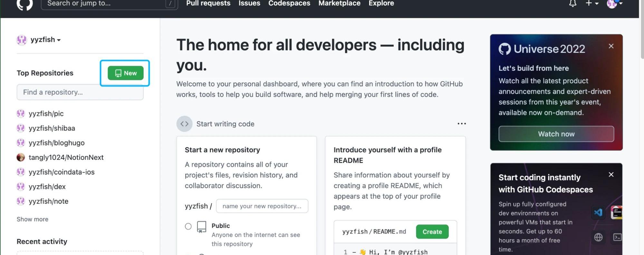The height and width of the screenshot is (255, 644).
Task: Go to Pull requests
Action: tap(208, 4)
